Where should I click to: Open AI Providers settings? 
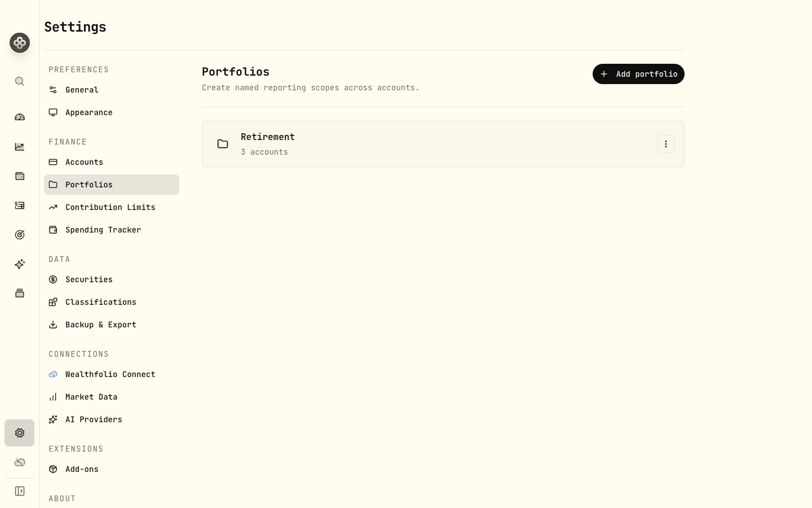coord(112,419)
